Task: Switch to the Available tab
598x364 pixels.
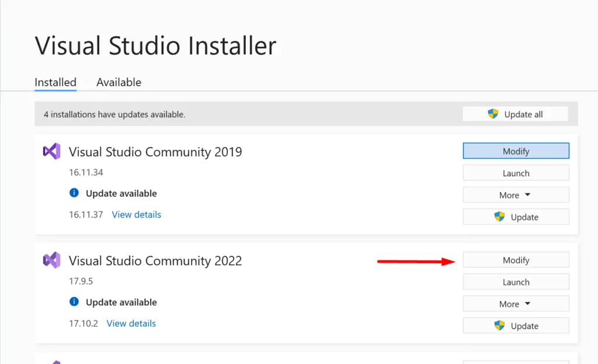Action: tap(119, 82)
